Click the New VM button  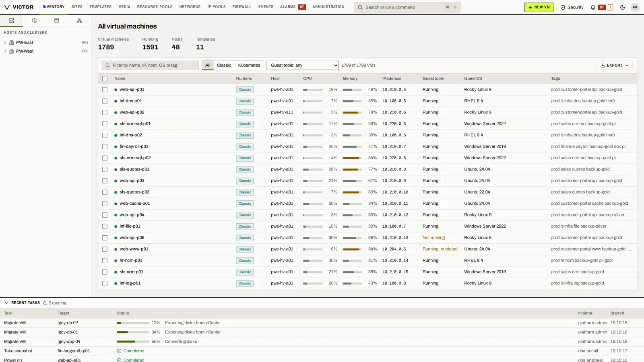[x=539, y=7]
